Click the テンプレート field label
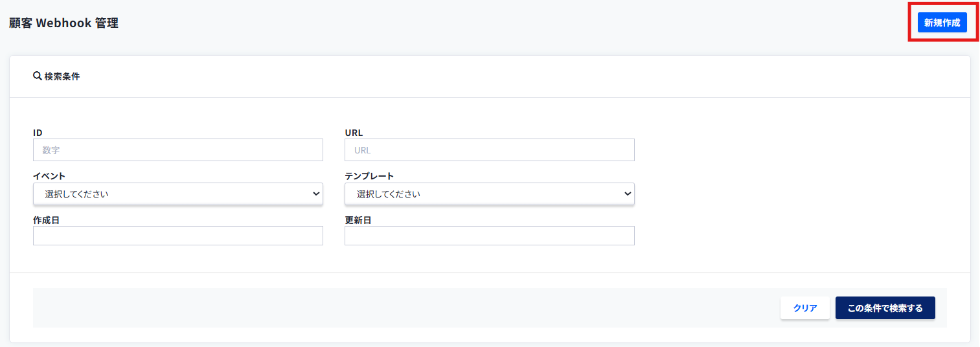The height and width of the screenshot is (347, 980). pyautogui.click(x=369, y=176)
